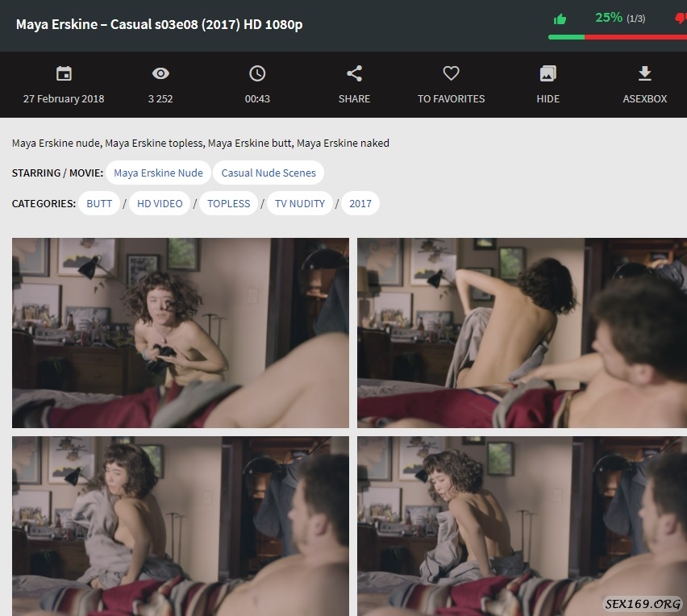Click the share icon
The image size is (687, 616).
point(354,74)
